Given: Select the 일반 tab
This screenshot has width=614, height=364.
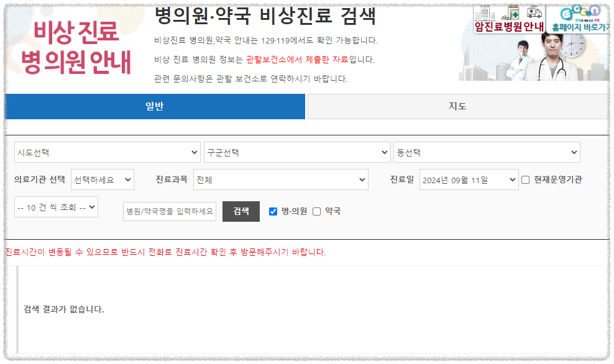Looking at the screenshot, I should (x=155, y=106).
